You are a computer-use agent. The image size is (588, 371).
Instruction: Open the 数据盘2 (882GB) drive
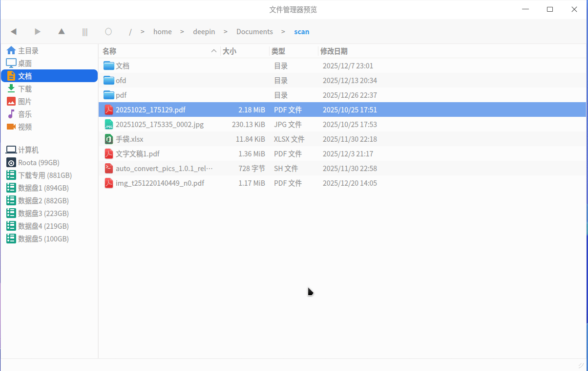tap(49, 201)
